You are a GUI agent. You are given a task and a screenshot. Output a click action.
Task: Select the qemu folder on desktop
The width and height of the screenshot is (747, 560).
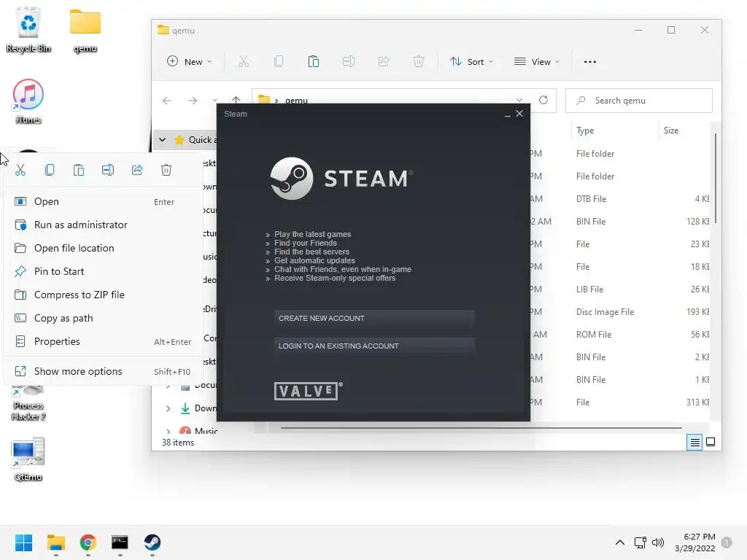coord(85,30)
